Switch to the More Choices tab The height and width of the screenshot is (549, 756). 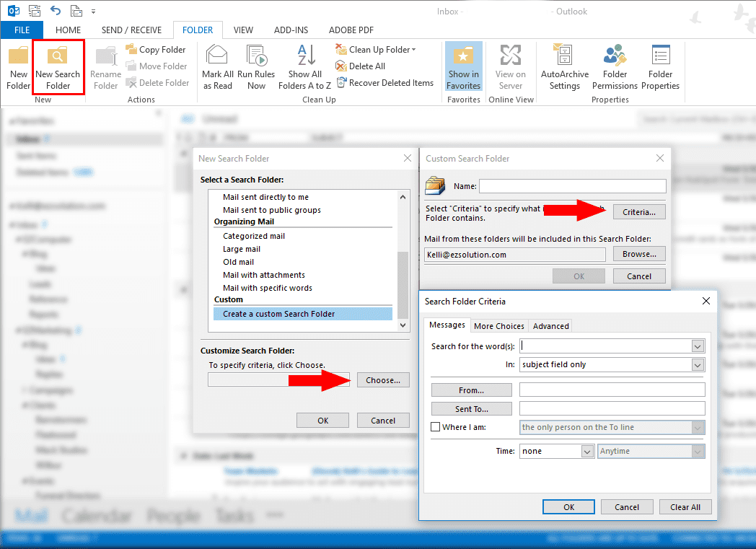pyautogui.click(x=498, y=325)
